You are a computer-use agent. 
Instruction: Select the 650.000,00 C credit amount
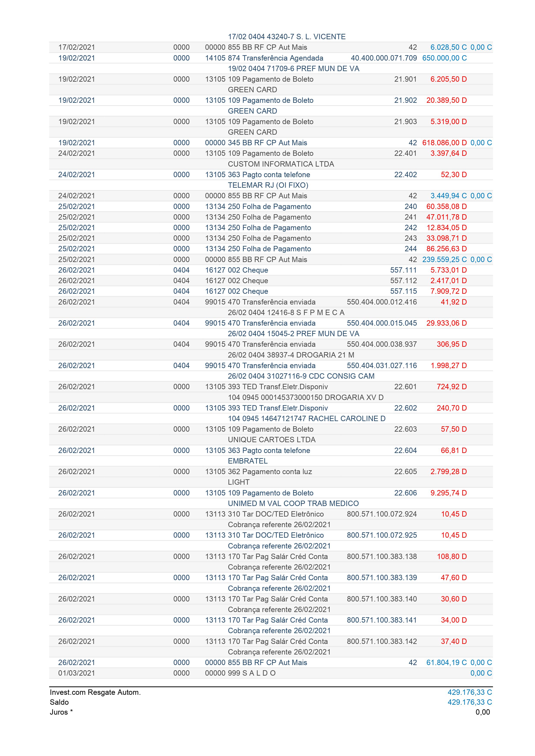click(444, 58)
